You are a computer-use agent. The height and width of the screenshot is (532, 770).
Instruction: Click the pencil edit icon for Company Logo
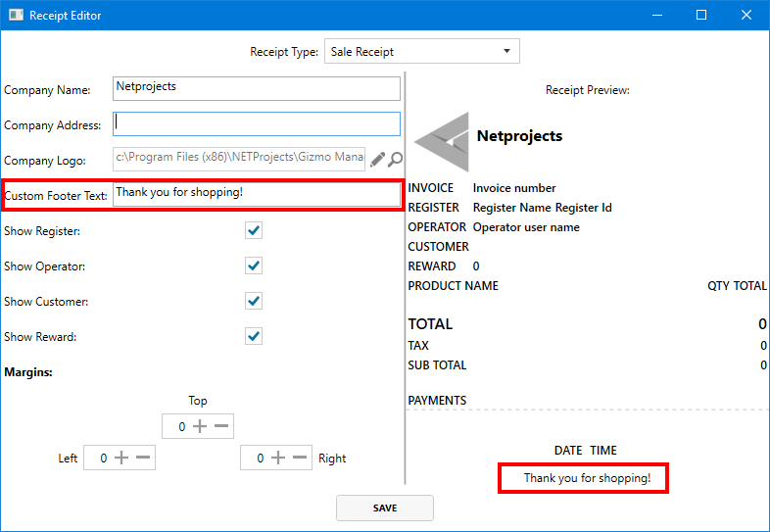click(377, 159)
